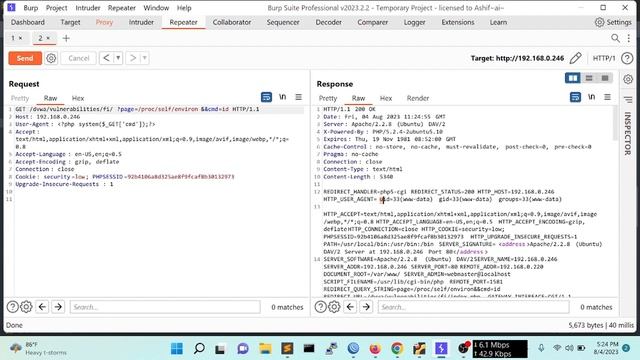640x360 pixels.
Task: Go to previous match in Request search
Action: [x=42, y=307]
